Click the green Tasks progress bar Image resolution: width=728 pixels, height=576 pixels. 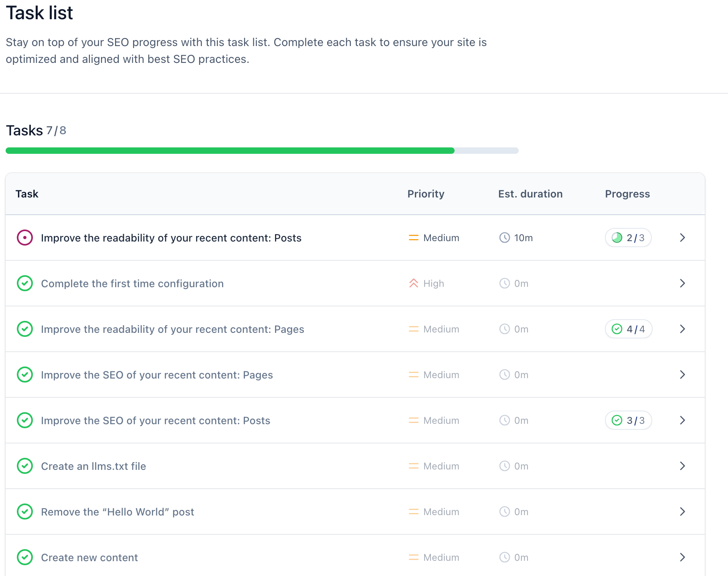tap(229, 150)
